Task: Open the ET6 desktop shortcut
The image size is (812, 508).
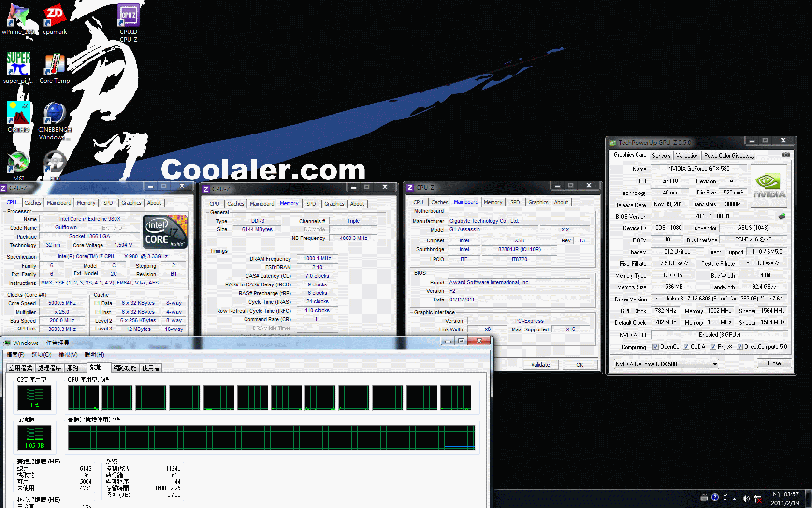Action: 55,166
